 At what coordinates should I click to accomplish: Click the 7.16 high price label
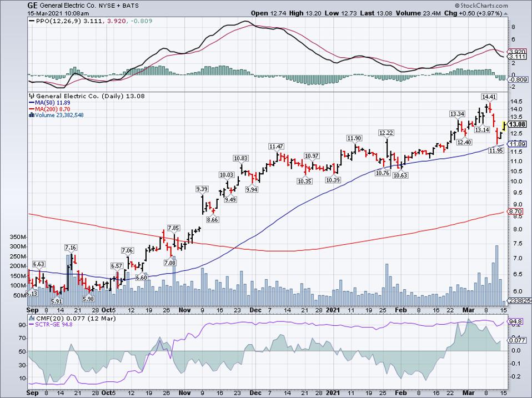71,248
